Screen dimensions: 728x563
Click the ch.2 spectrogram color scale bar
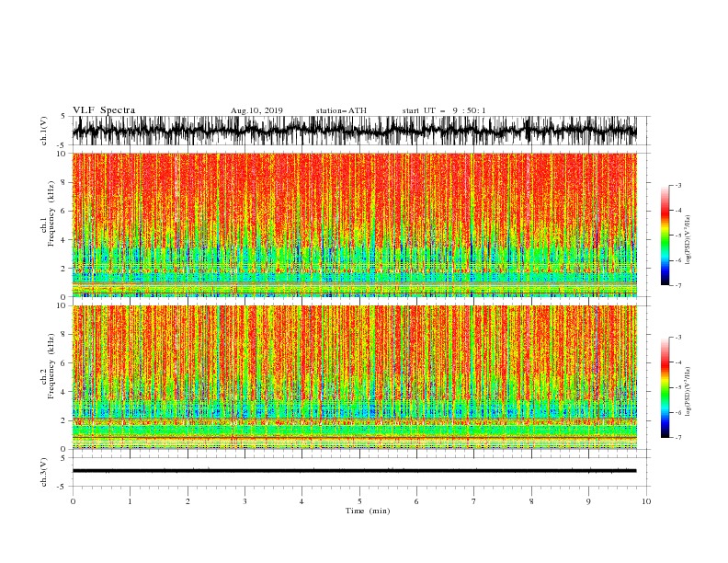tap(665, 387)
